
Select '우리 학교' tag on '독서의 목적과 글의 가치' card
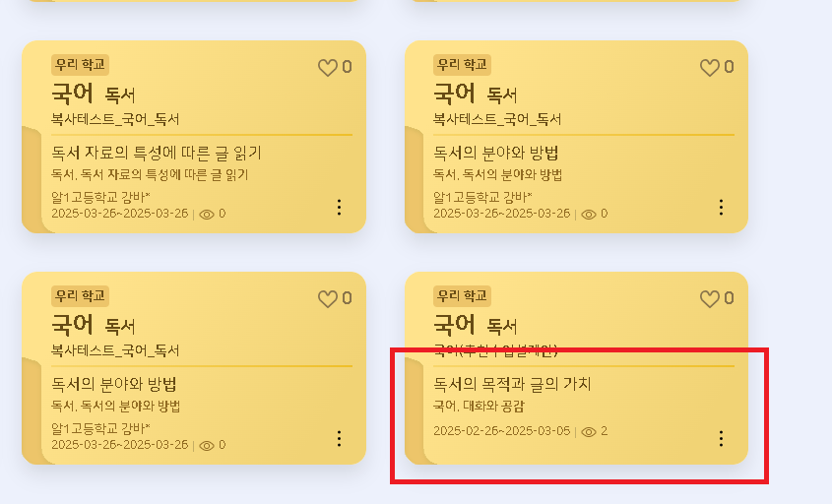pyautogui.click(x=462, y=295)
